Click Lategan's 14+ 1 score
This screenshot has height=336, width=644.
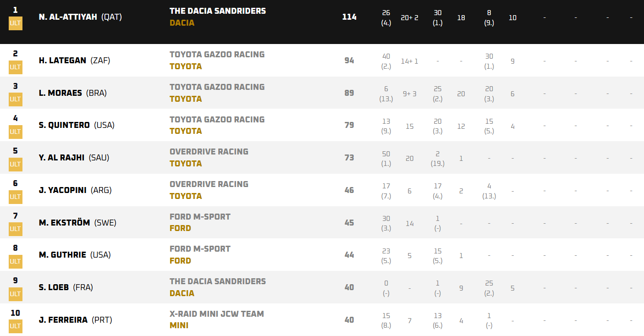click(410, 61)
